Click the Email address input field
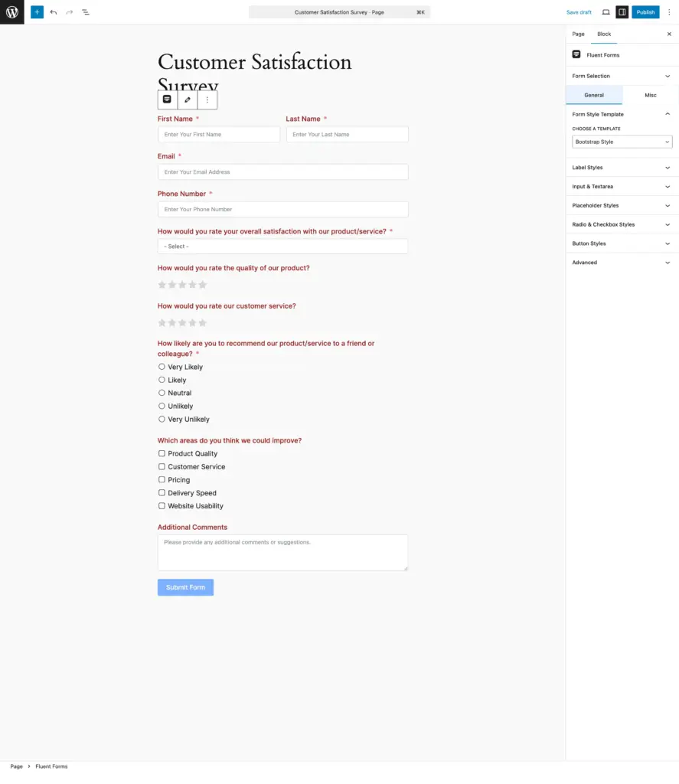This screenshot has width=679, height=784. pos(282,172)
